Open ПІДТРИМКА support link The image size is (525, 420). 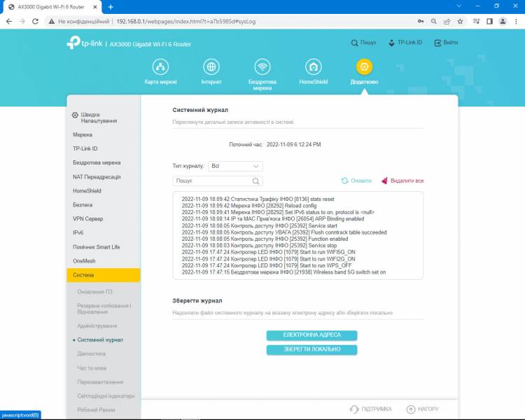tap(370, 409)
